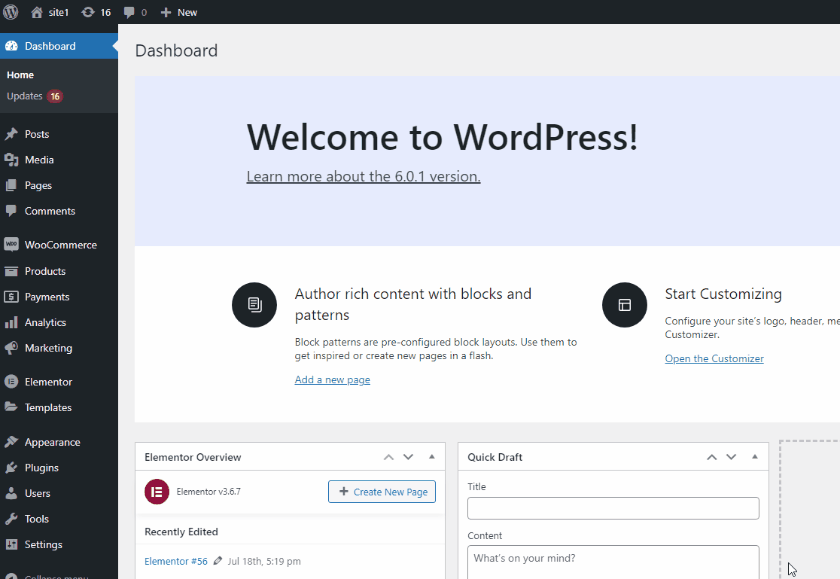Open the Templates menu label
Viewport: 840px width, 579px height.
48,408
